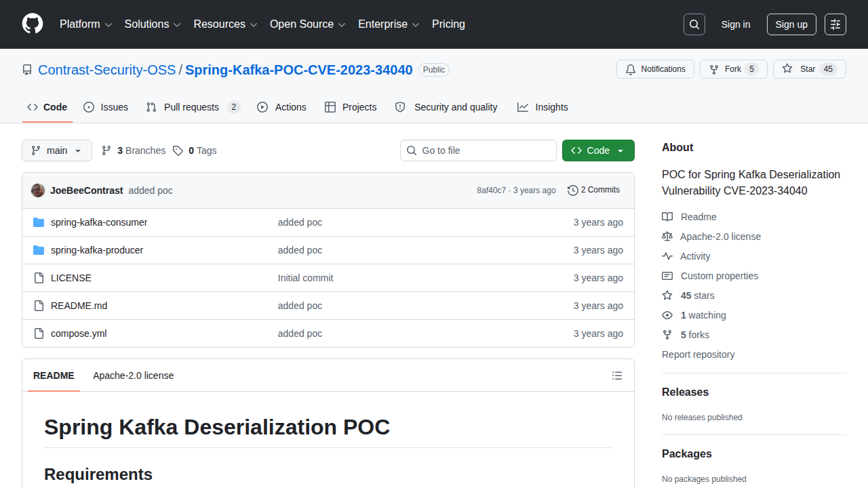
Task: Open the LICENSE file
Action: click(x=71, y=278)
